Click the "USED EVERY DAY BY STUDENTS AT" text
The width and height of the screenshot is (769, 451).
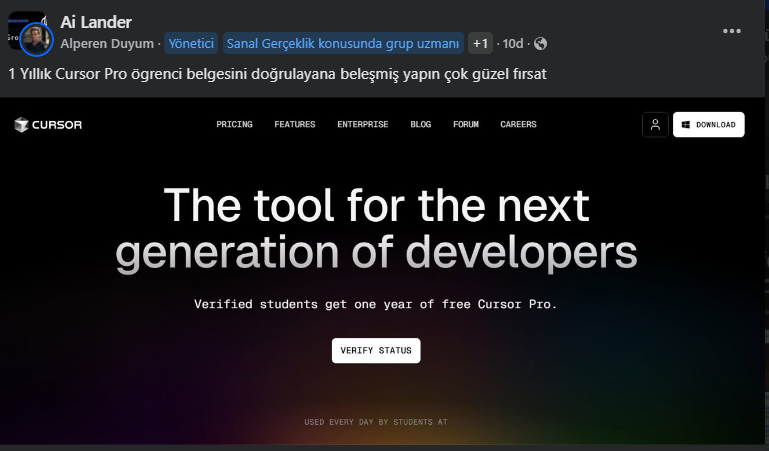click(x=376, y=422)
